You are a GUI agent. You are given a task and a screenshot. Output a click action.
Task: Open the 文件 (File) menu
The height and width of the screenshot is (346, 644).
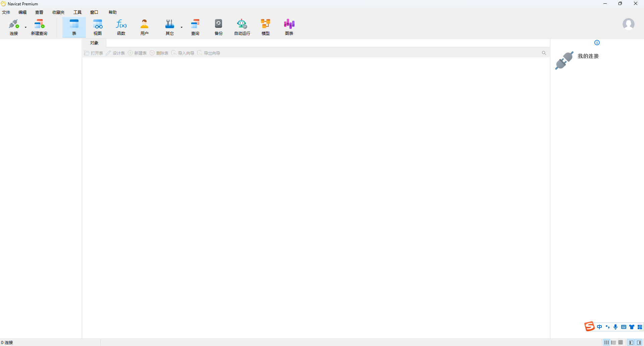[x=6, y=12]
